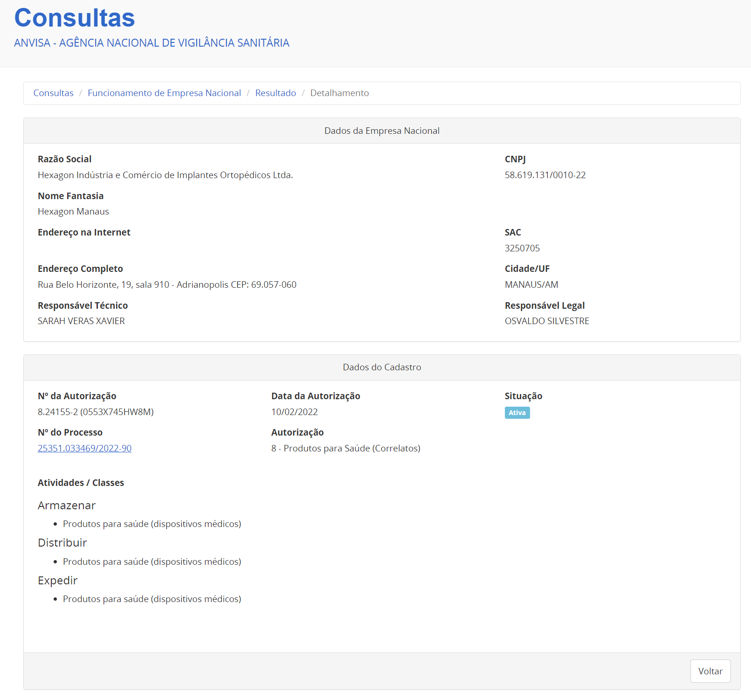Open the Consultas breadcrumb link
The width and height of the screenshot is (751, 700).
[53, 93]
